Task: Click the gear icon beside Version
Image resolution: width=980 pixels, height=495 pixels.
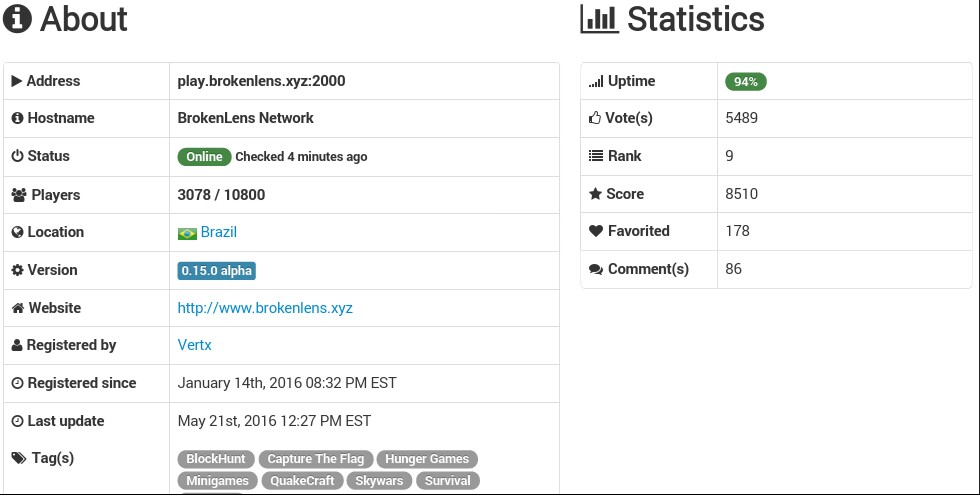Action: pos(18,270)
